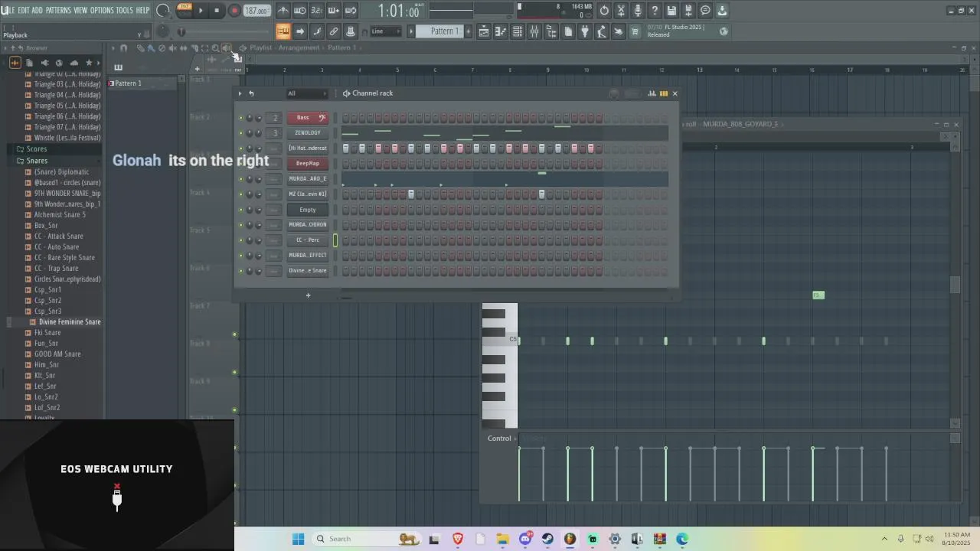Viewport: 980px width, 551px height.
Task: Open the PATTERNS menu
Action: pos(58,10)
